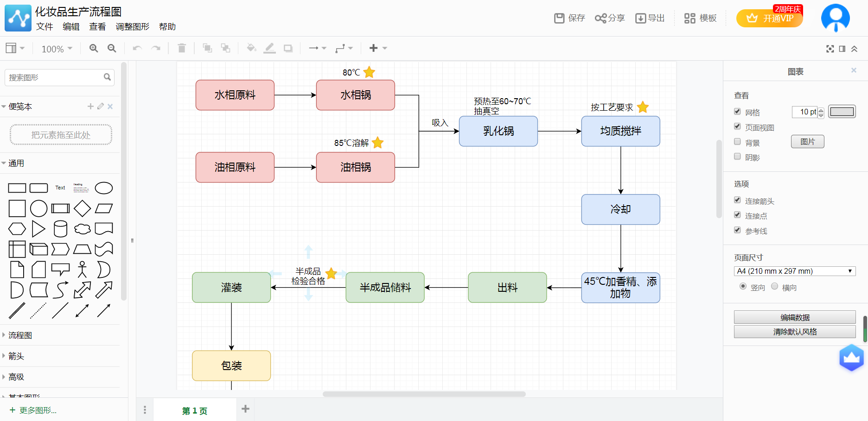The image size is (868, 421).
Task: Click the zoom in magnifier icon
Action: coord(94,48)
